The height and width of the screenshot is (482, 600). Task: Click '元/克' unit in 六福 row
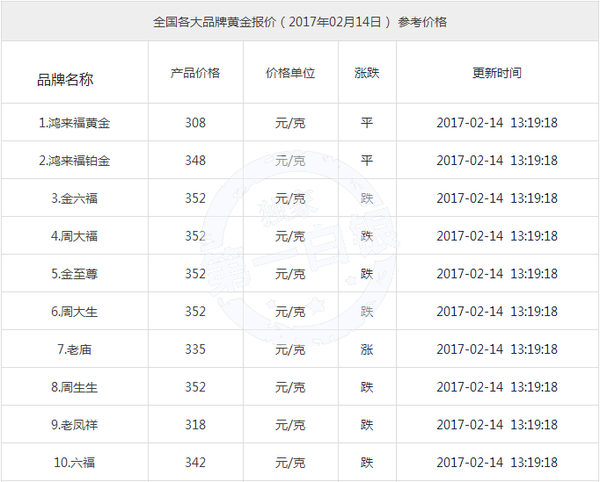tap(290, 462)
